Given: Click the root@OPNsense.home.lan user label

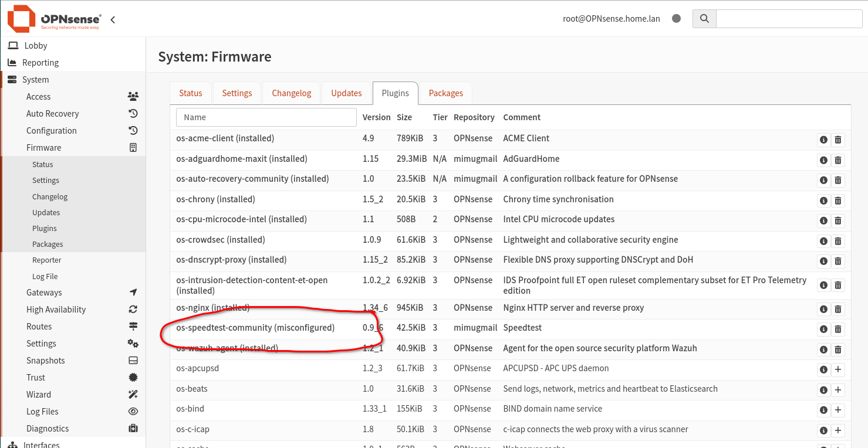Looking at the screenshot, I should pos(612,19).
